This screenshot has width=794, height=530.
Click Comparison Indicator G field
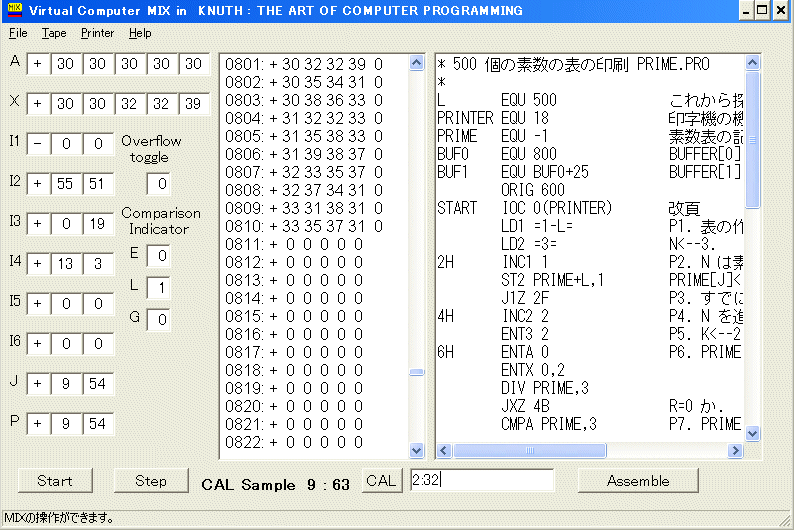[158, 320]
